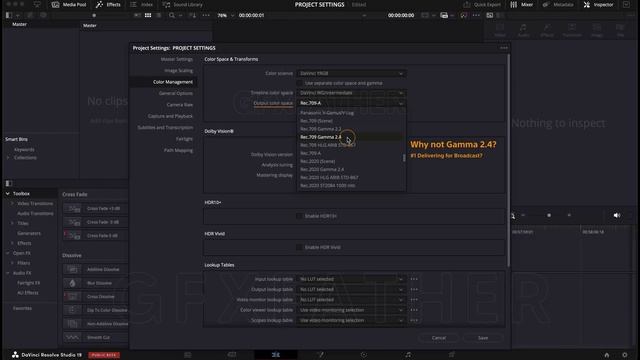
Task: Enable Use separate color space and gamma
Action: point(300,83)
